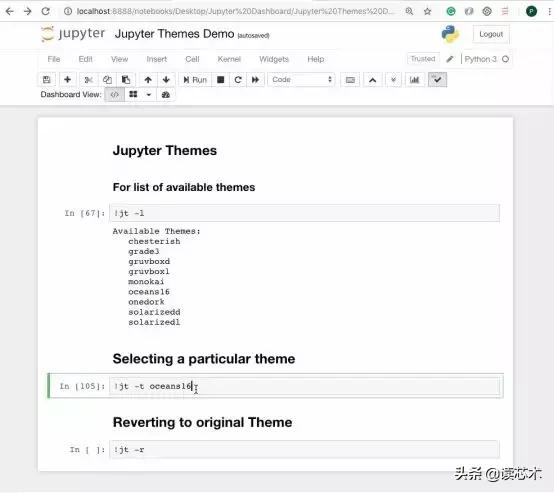Click the Logout button
The image size is (554, 493).
491,34
